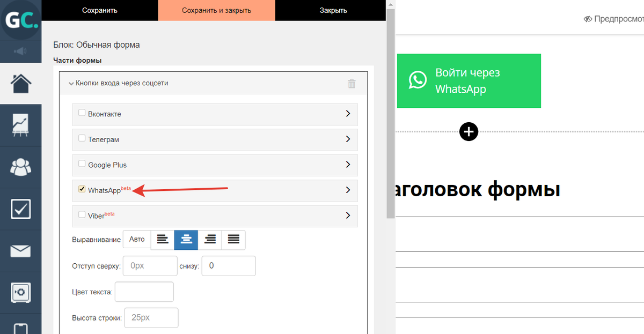The image size is (644, 334).
Task: Click the Цвет текста color field
Action: point(144,292)
